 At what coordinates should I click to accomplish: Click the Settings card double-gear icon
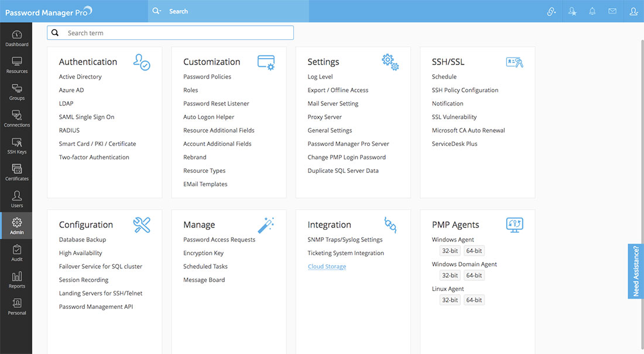coord(390,62)
